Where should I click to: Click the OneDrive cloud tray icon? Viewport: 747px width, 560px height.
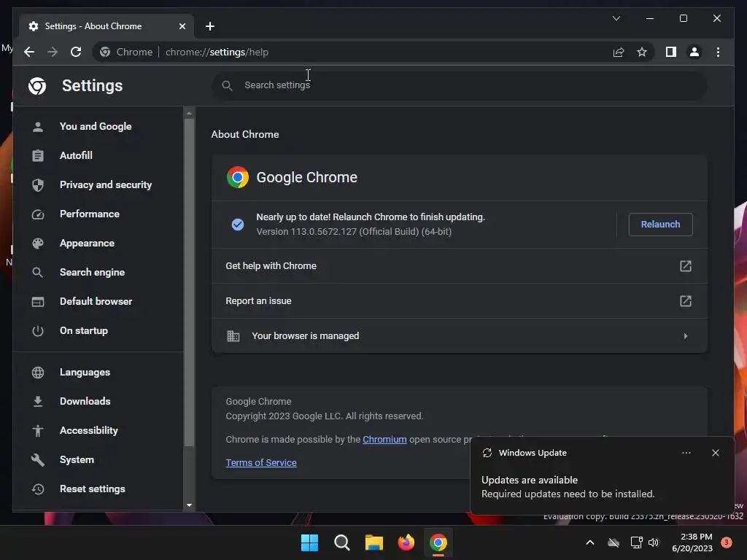point(613,542)
